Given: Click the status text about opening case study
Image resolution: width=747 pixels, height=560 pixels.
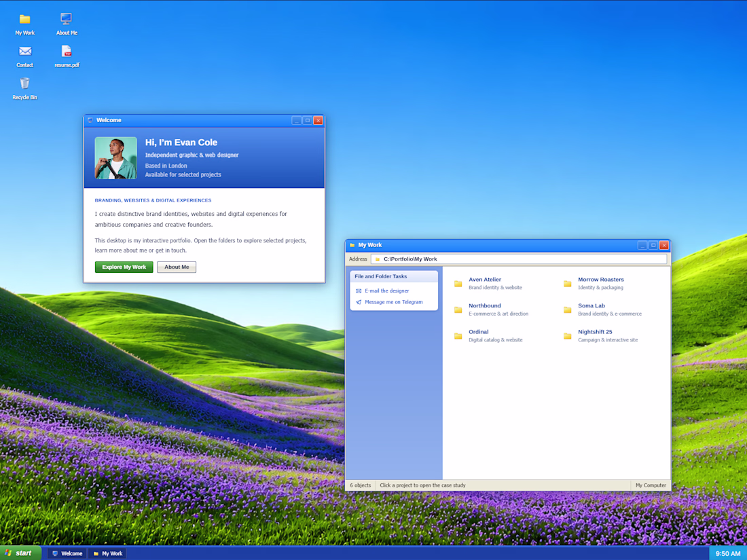Looking at the screenshot, I should pyautogui.click(x=422, y=485).
